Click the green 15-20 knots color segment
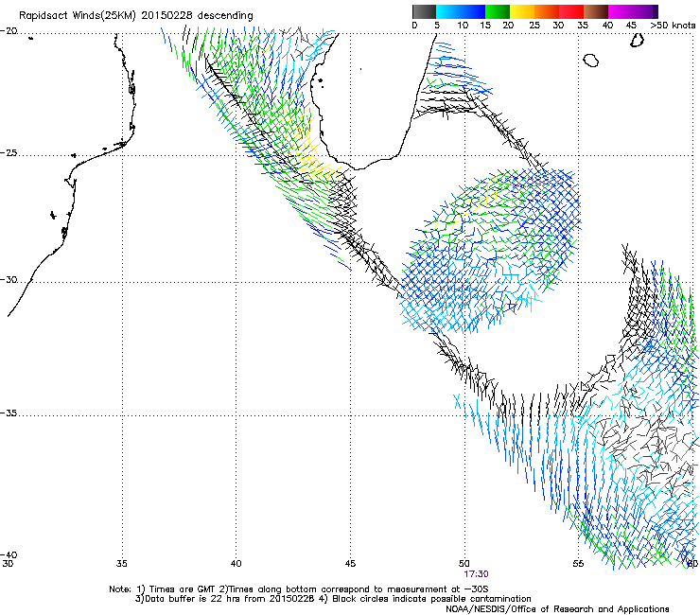 tap(498, 11)
